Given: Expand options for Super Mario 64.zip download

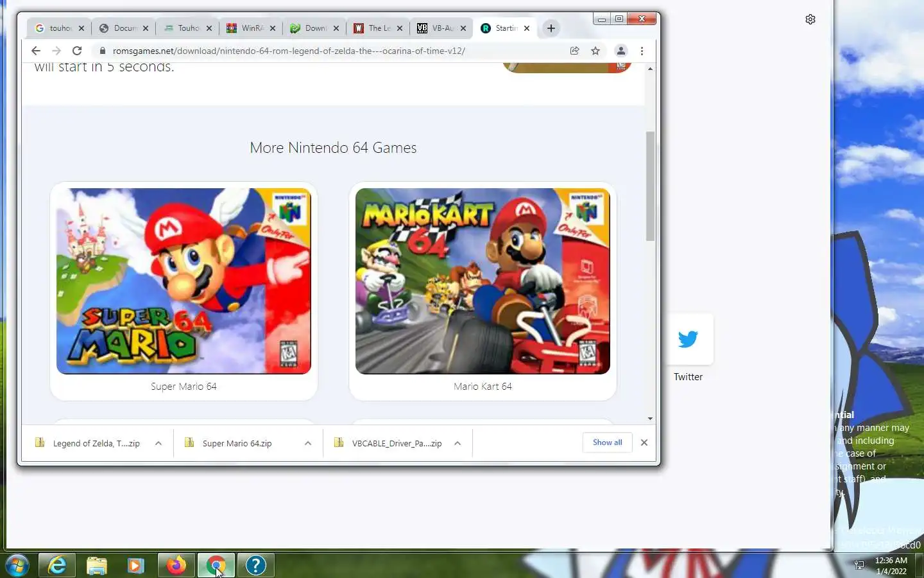Looking at the screenshot, I should pyautogui.click(x=308, y=443).
